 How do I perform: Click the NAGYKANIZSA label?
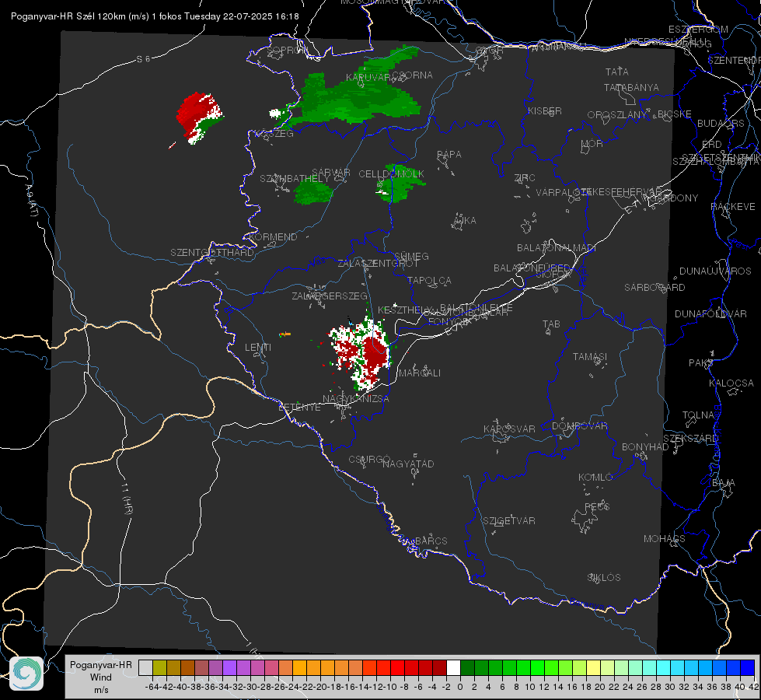click(356, 399)
